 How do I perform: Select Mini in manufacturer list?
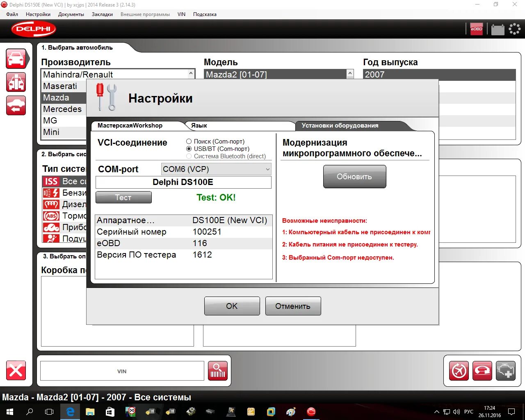64,132
